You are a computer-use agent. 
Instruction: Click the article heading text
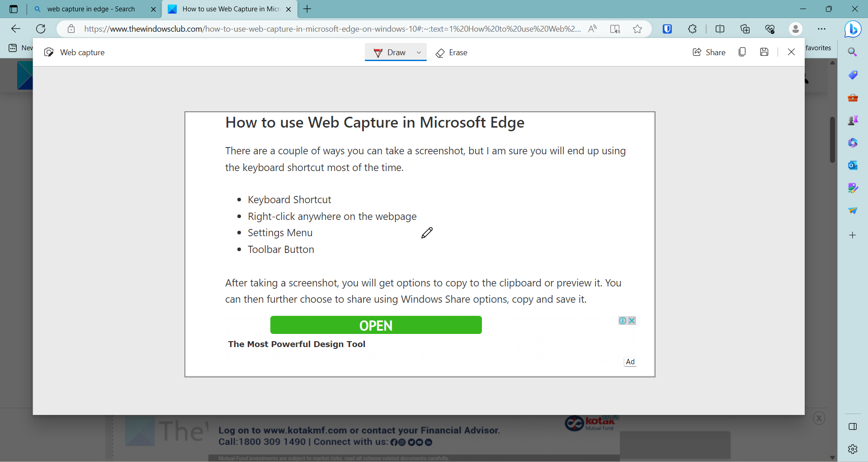click(375, 123)
